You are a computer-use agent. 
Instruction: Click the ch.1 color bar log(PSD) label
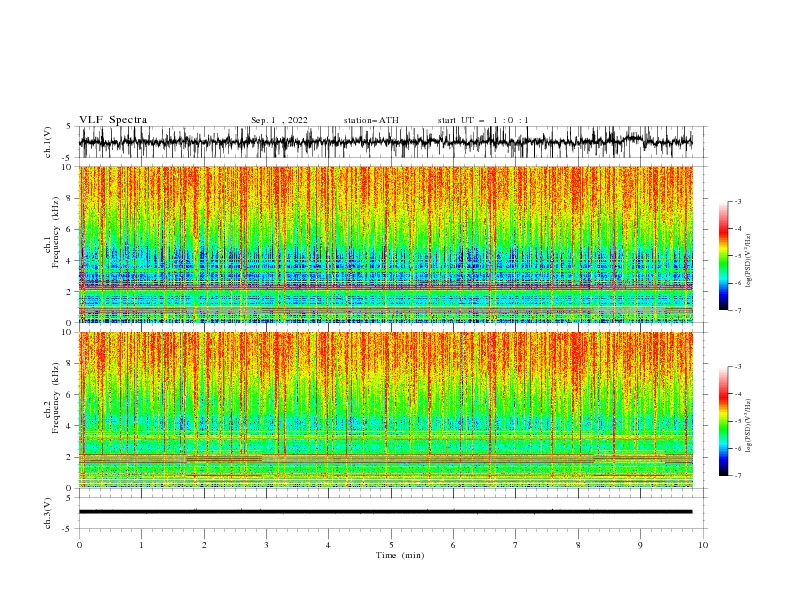749,261
